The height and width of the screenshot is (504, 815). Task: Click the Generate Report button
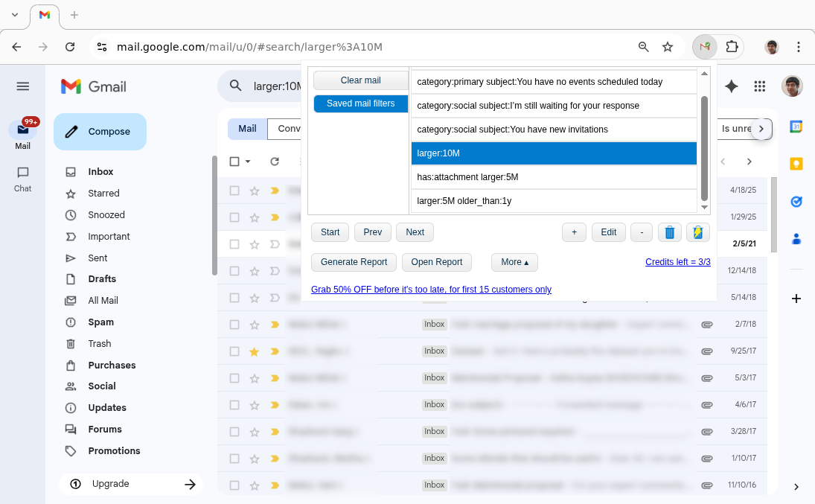[x=354, y=262]
